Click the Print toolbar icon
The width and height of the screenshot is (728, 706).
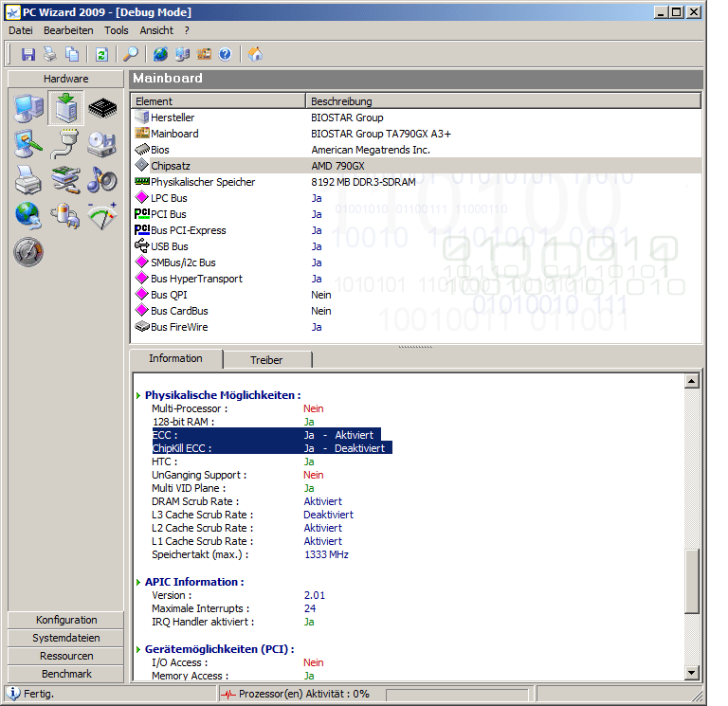(x=50, y=54)
